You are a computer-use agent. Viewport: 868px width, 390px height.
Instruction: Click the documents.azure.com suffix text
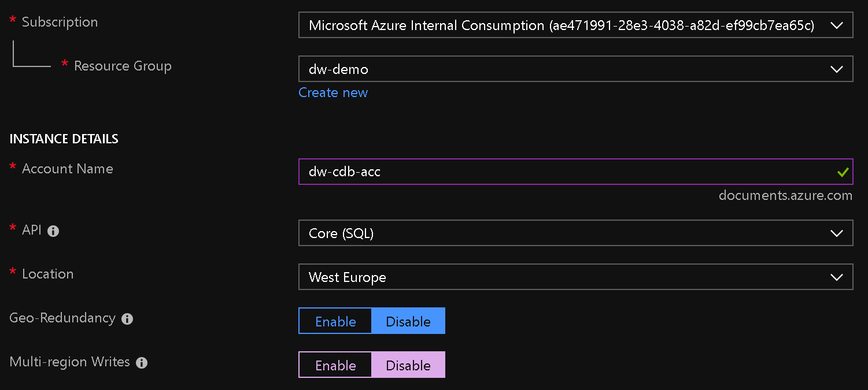(x=786, y=195)
